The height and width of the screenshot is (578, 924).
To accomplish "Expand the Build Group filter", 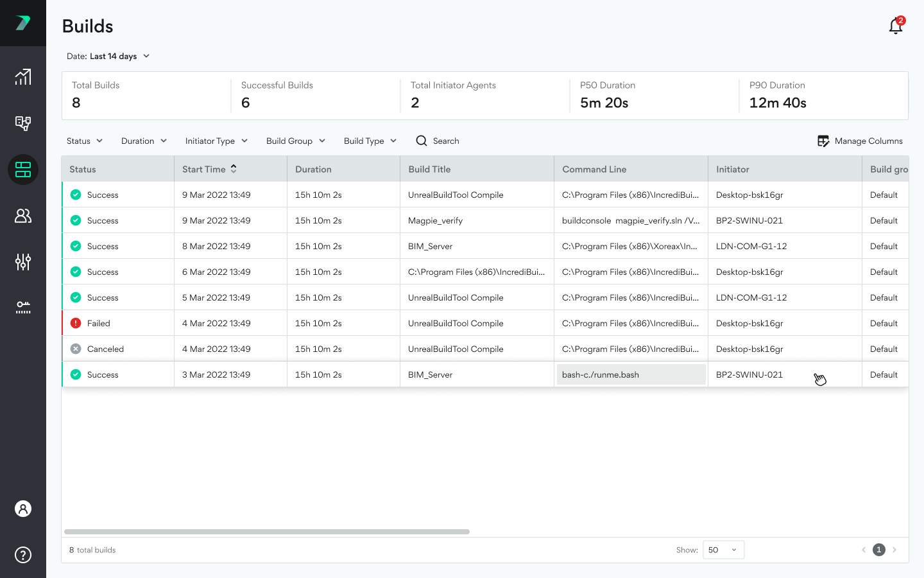I will click(x=296, y=141).
